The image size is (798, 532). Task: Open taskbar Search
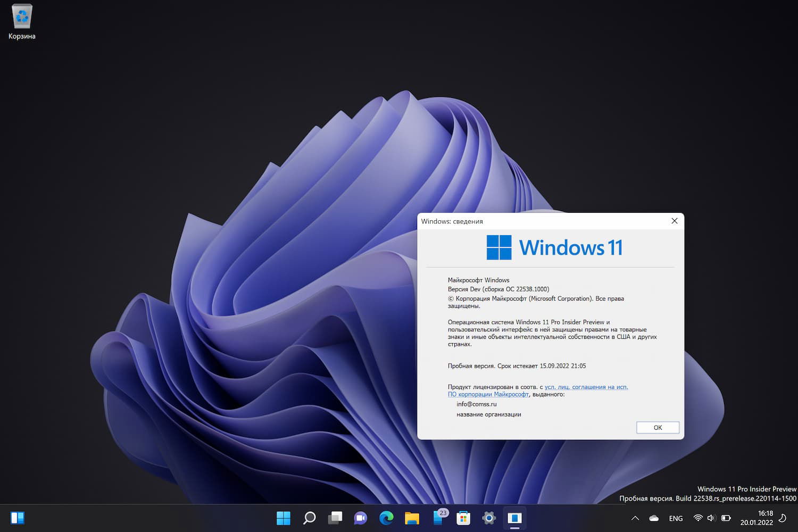(309, 518)
